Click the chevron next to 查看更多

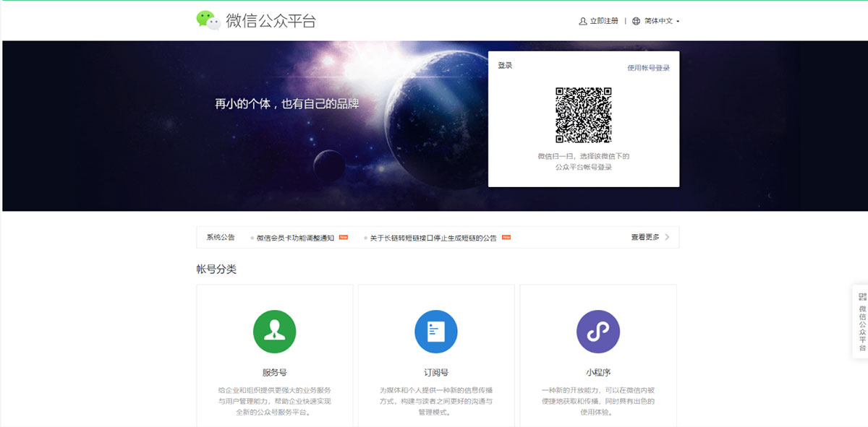[x=667, y=237]
